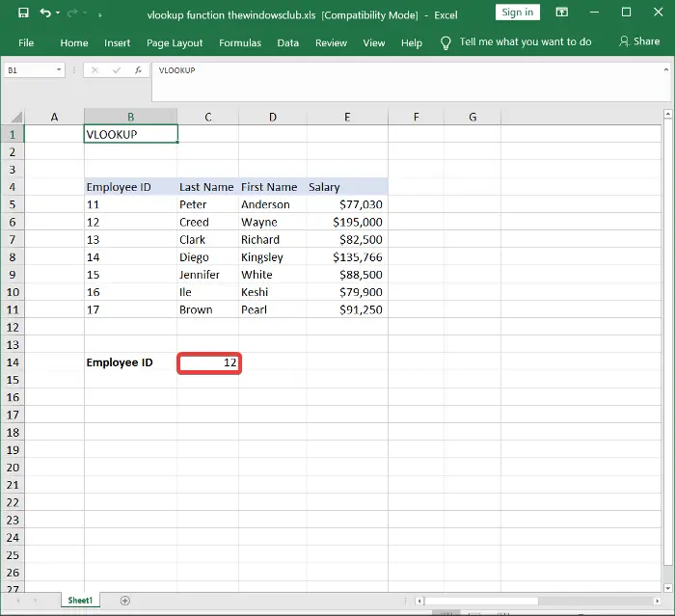Click the Redo arrow icon
The width and height of the screenshot is (675, 616).
(72, 13)
